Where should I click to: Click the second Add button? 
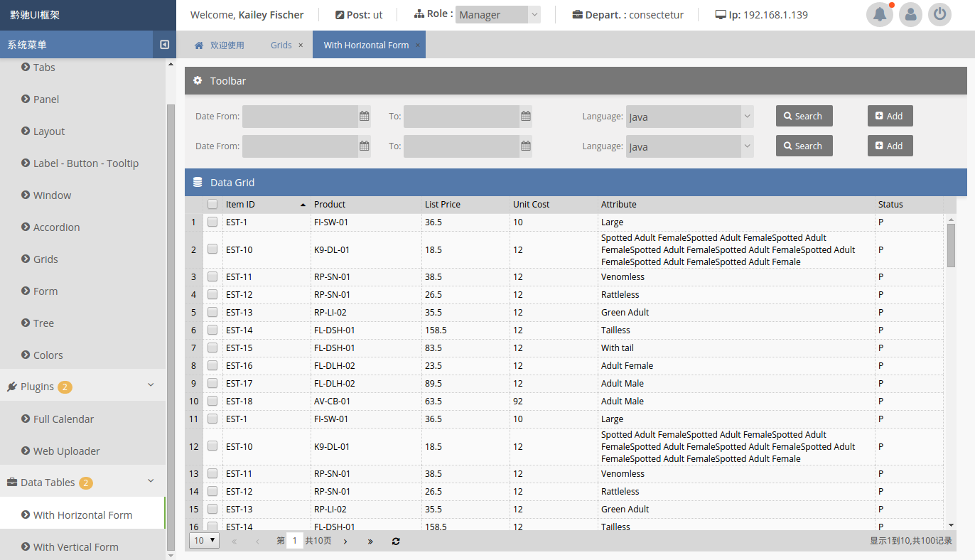coord(890,146)
